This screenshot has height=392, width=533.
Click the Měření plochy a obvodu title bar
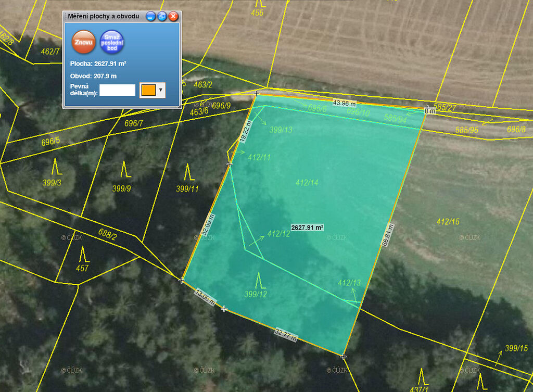pos(104,17)
